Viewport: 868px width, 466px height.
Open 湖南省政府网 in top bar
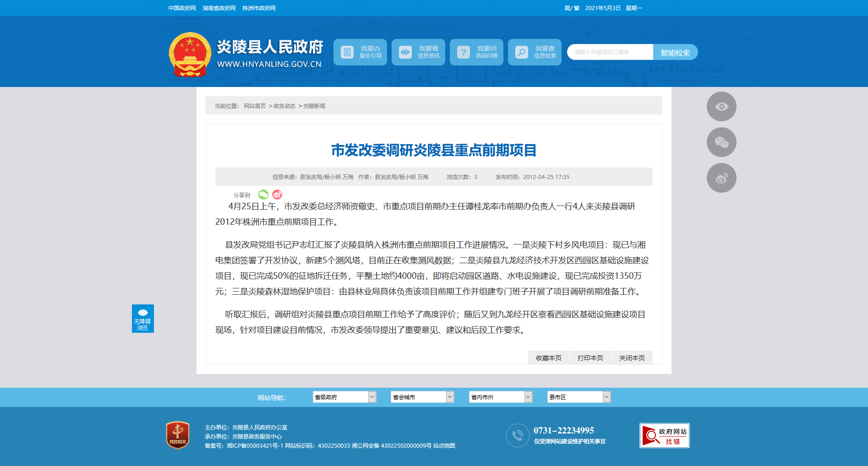pos(219,8)
